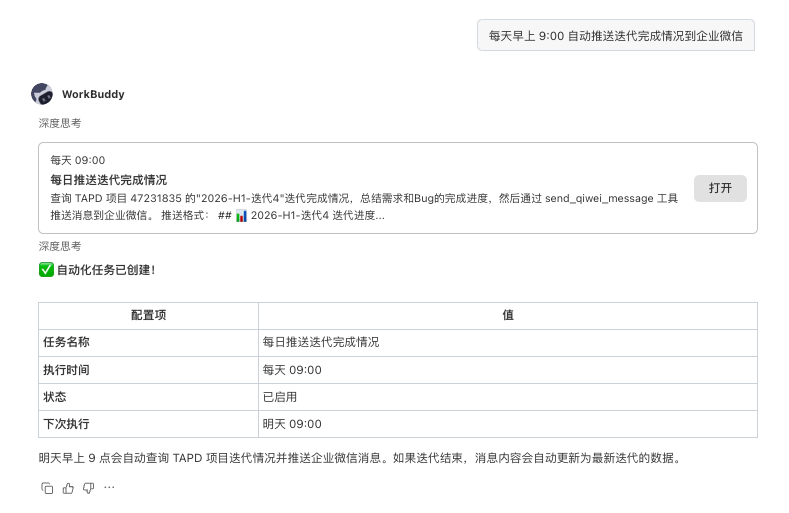Copy the response with the copy icon
This screenshot has width=789, height=513.
click(x=47, y=488)
